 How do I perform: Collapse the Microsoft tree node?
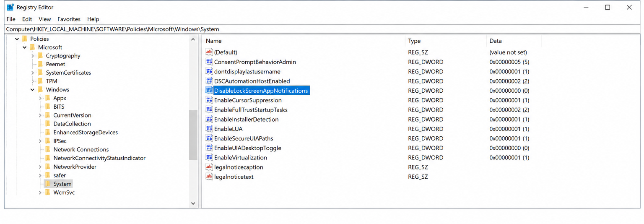click(x=25, y=47)
